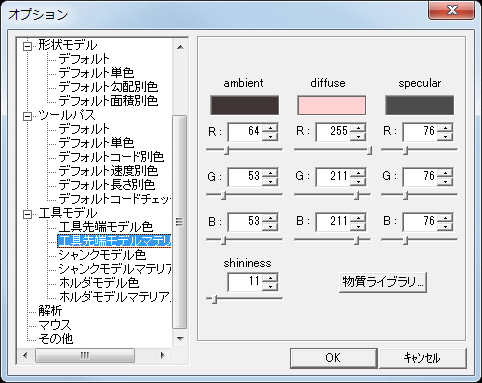Increase diffuse G value with up arrow
The height and width of the screenshot is (383, 482).
(x=358, y=173)
